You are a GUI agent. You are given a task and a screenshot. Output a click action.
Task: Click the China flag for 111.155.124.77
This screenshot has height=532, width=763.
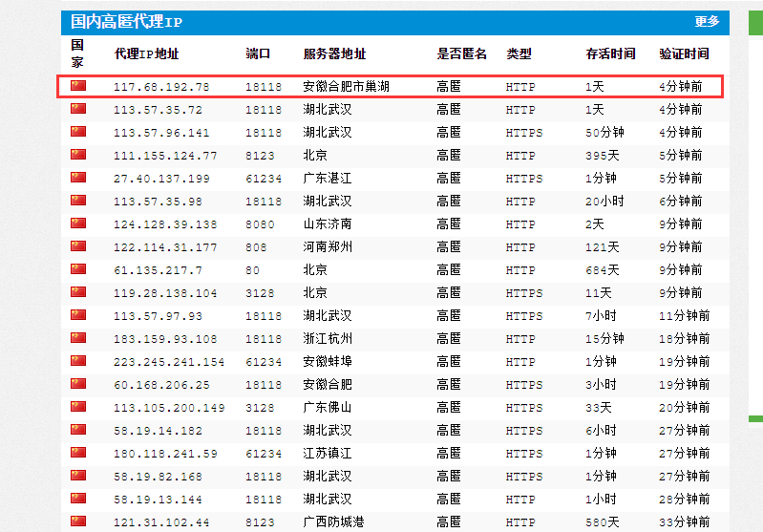point(78,155)
